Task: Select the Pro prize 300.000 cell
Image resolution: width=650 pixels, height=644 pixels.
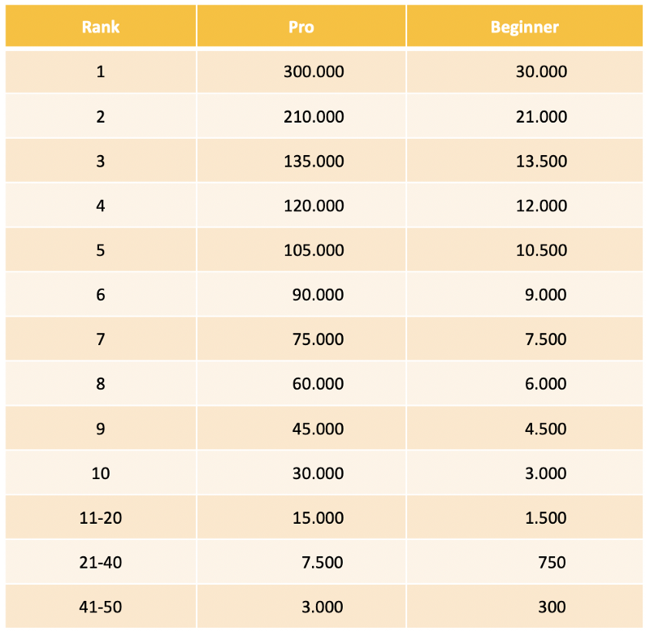Action: [x=314, y=71]
